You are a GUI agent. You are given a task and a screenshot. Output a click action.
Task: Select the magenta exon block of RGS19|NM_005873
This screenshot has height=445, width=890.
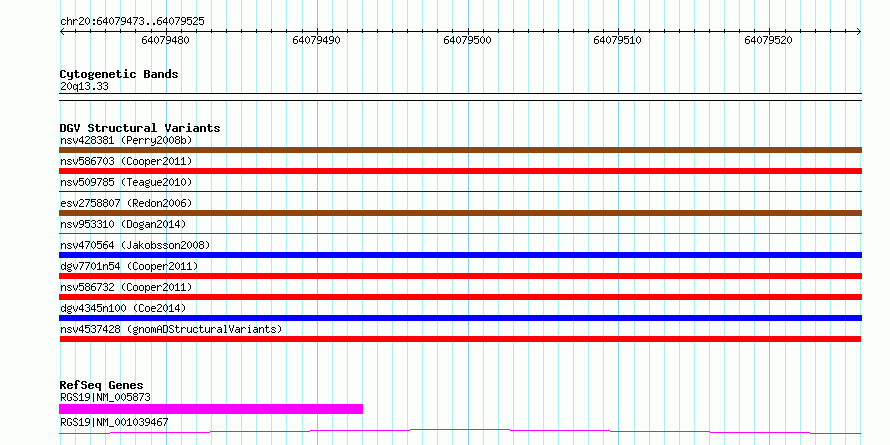(211, 409)
